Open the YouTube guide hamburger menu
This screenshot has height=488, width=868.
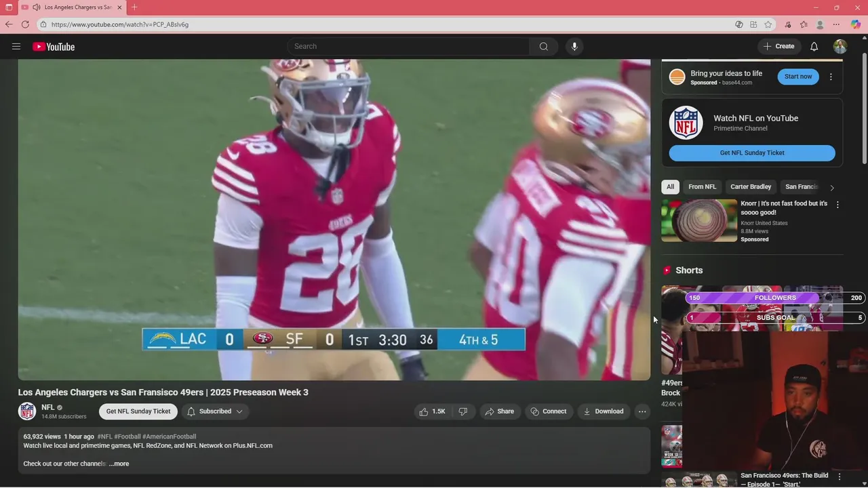coord(16,47)
